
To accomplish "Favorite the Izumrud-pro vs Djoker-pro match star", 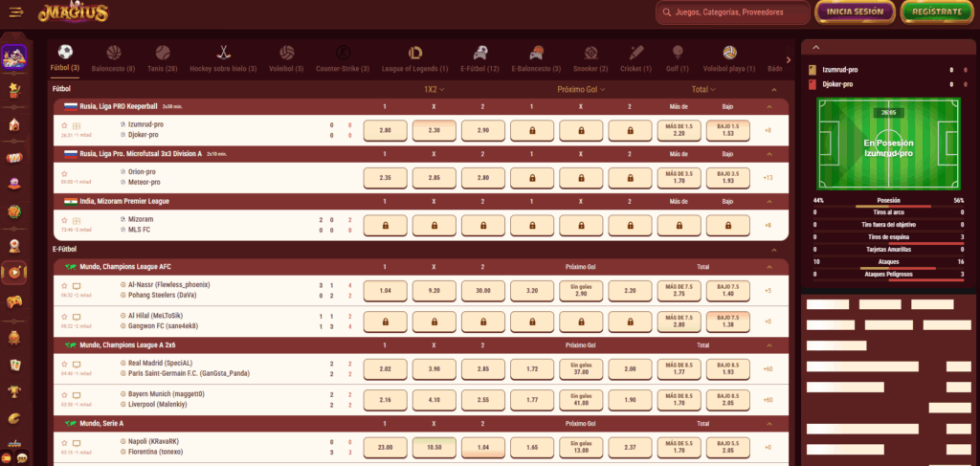I will point(65,125).
